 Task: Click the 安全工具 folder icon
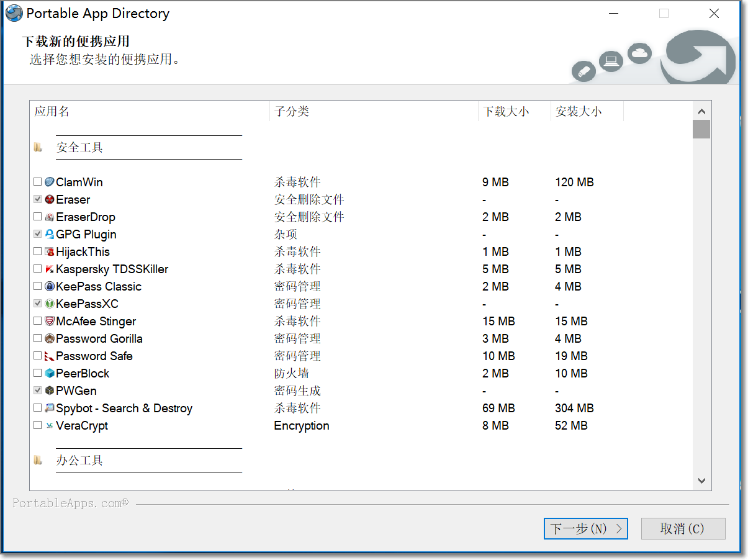tap(38, 147)
